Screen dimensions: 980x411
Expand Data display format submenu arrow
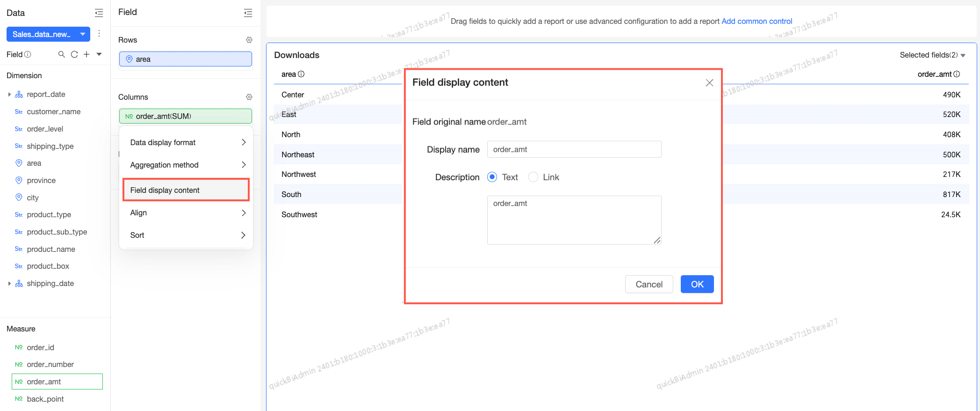click(x=244, y=142)
